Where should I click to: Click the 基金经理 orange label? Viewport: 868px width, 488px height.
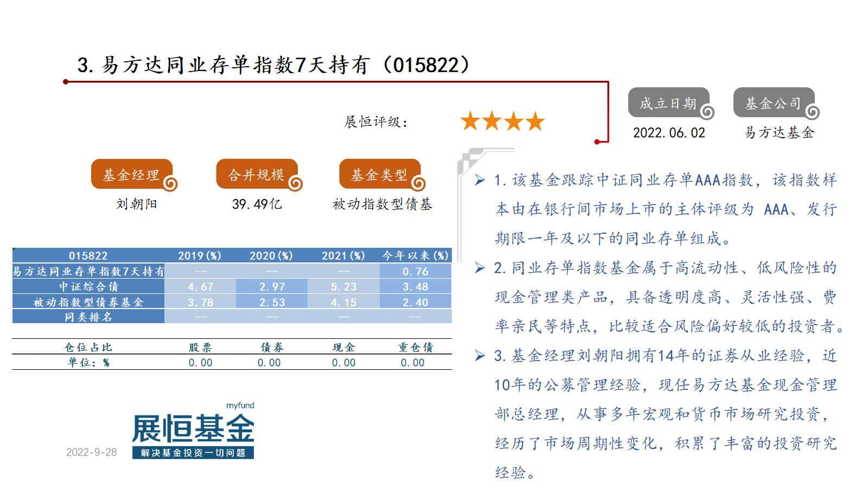[132, 174]
